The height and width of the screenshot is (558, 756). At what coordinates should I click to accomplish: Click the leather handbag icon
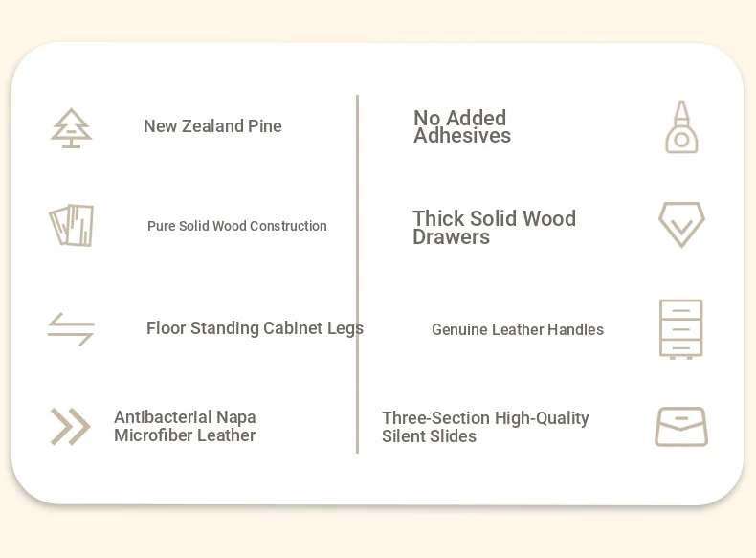click(680, 427)
